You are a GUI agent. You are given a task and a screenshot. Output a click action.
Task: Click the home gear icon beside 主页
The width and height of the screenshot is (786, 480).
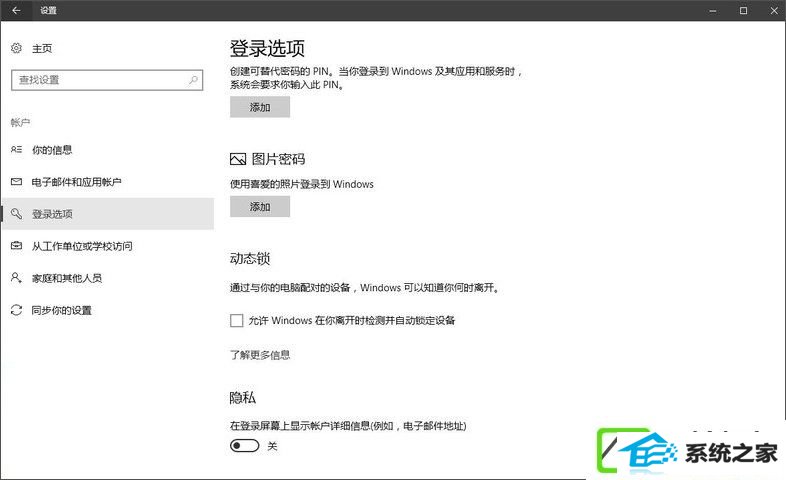pos(16,48)
